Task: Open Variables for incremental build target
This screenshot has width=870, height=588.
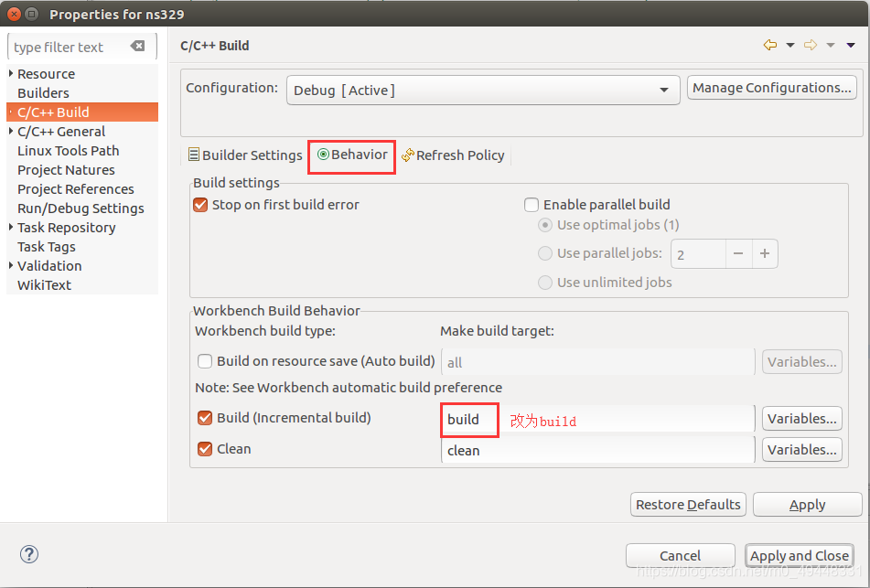Action: tap(801, 418)
